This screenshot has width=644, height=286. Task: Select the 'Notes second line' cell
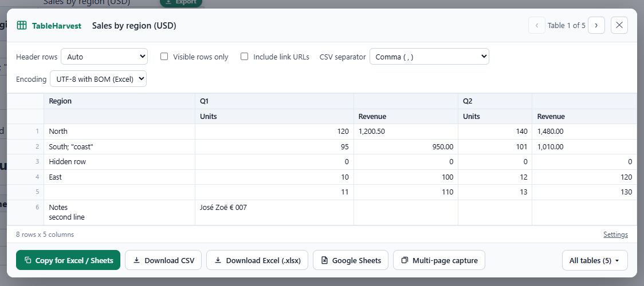(x=119, y=212)
